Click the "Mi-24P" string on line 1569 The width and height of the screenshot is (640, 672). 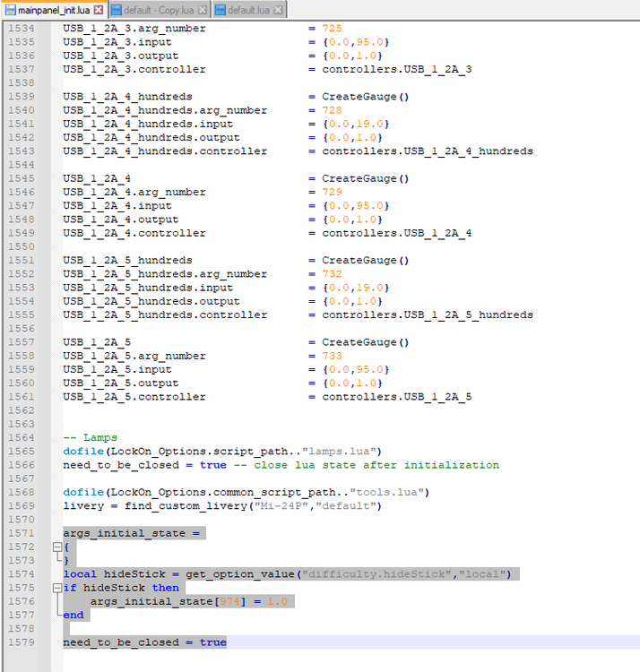click(281, 505)
